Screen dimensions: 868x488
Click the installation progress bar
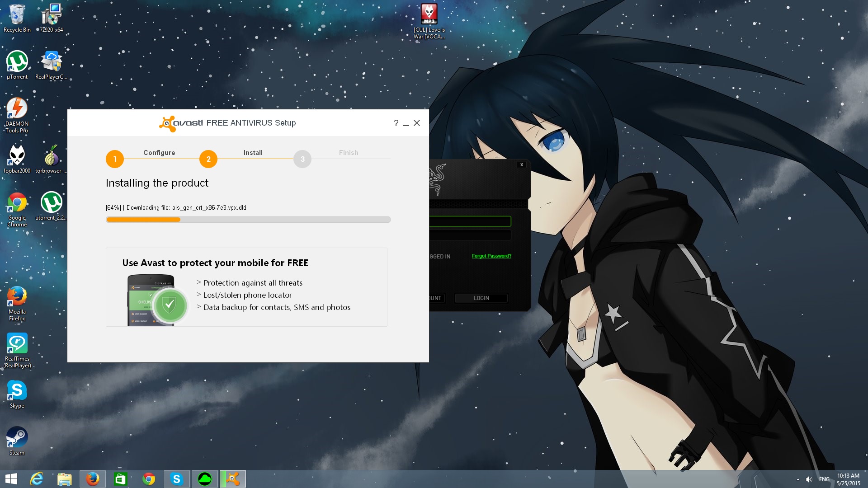[x=248, y=220]
